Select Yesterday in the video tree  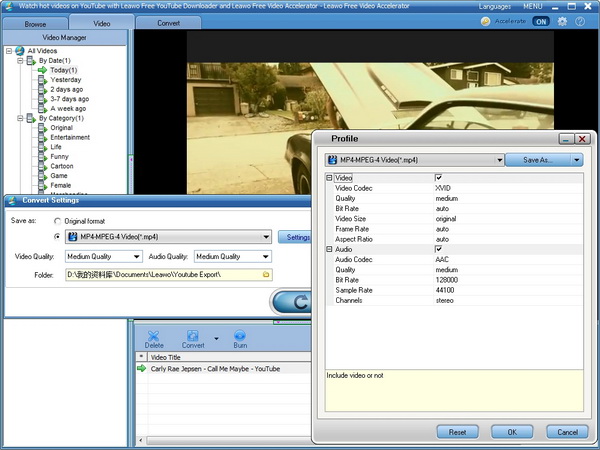click(x=65, y=80)
